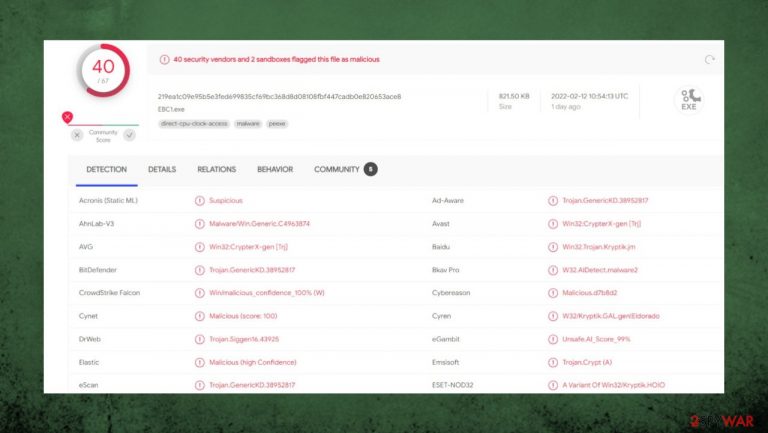Viewport: 768px width, 433px height.
Task: Click Trojan.Crypt (A) detection text
Action: pyautogui.click(x=587, y=362)
